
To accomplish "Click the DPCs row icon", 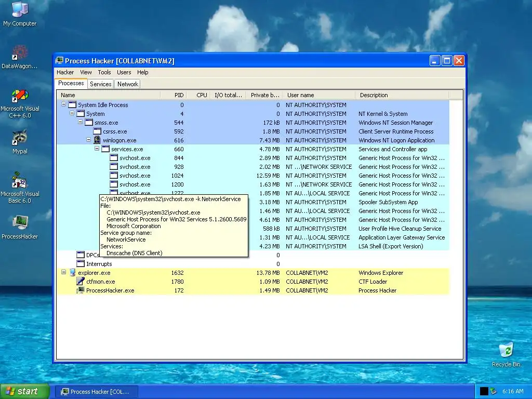I will coord(81,255).
